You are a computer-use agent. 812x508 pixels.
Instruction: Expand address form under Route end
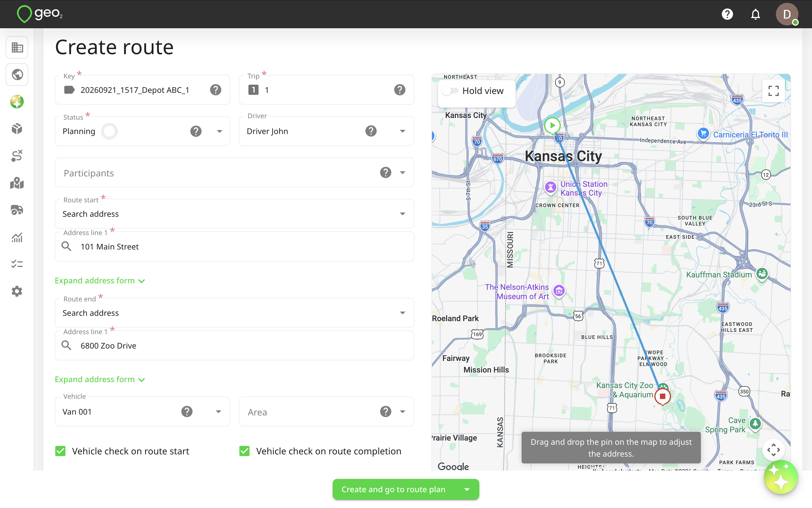pos(100,379)
